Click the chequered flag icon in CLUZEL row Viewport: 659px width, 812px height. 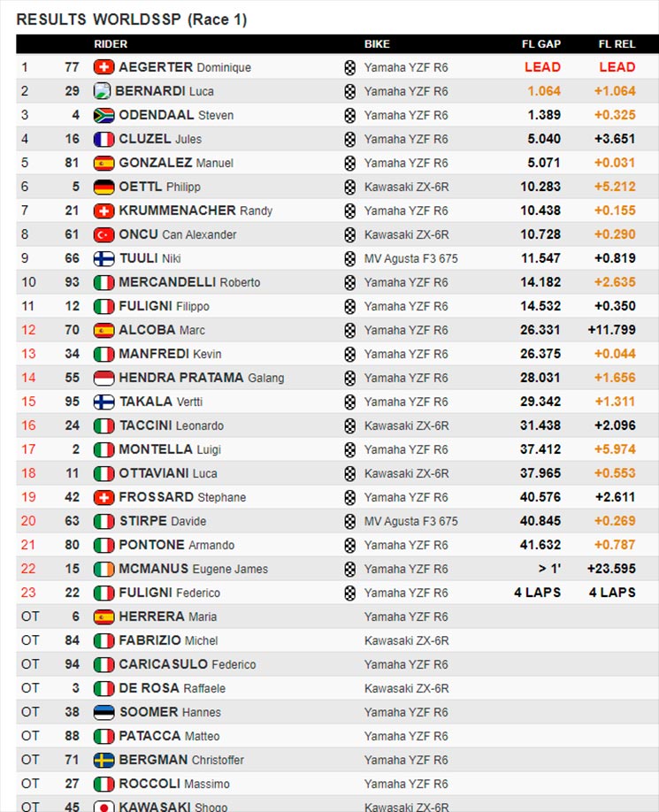[350, 139]
